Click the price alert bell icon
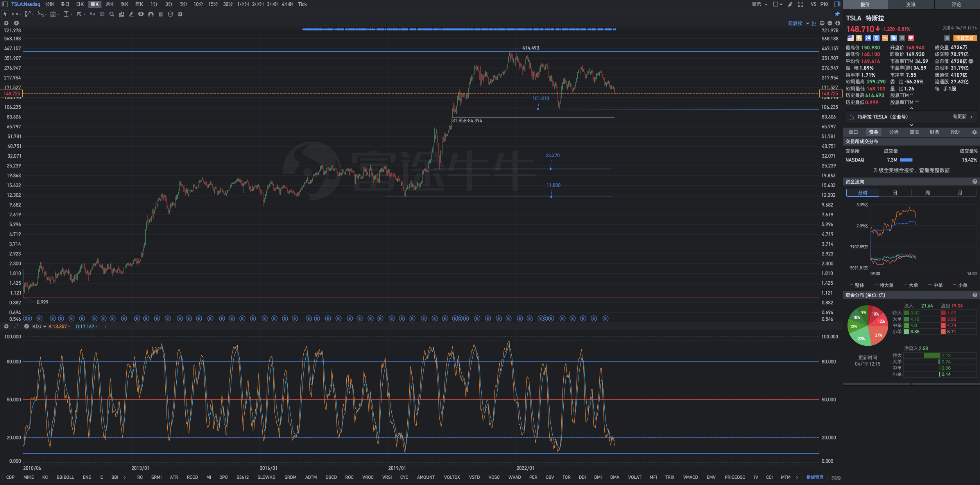The image size is (980, 485). coord(947,38)
